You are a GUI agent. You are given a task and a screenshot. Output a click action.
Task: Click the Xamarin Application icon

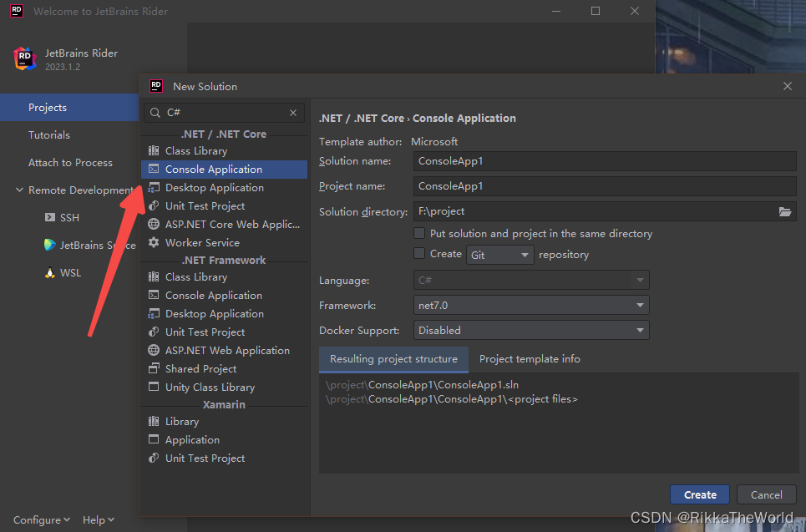tap(153, 439)
